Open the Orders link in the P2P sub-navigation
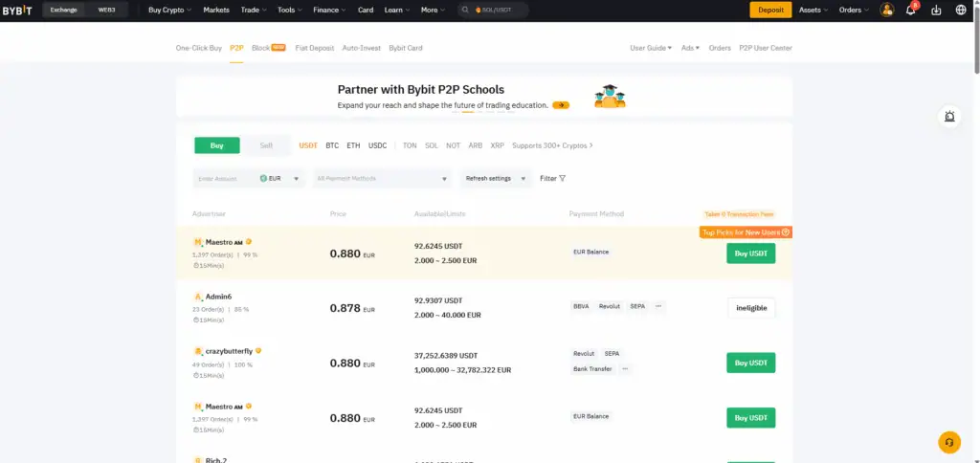This screenshot has width=980, height=463. point(720,48)
